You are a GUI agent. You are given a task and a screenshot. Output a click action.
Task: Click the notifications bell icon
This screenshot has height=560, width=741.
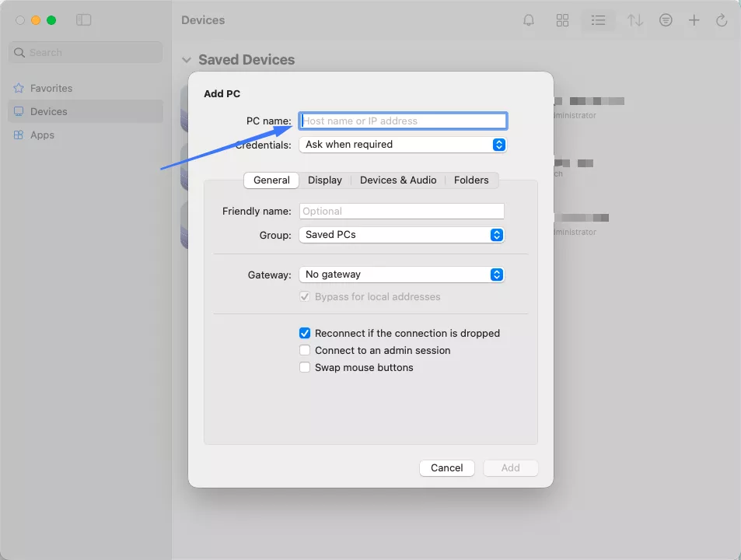(x=529, y=20)
